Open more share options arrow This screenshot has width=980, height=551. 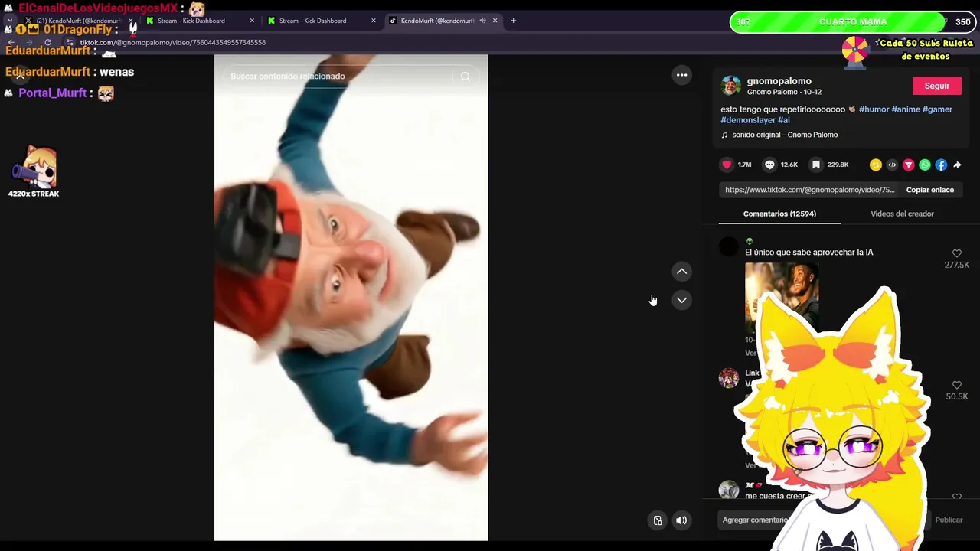[x=957, y=165]
